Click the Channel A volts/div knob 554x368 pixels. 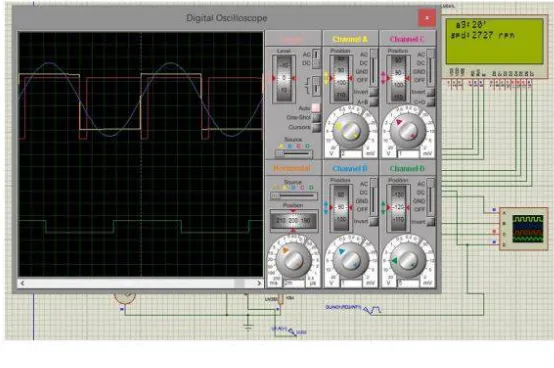coord(350,131)
